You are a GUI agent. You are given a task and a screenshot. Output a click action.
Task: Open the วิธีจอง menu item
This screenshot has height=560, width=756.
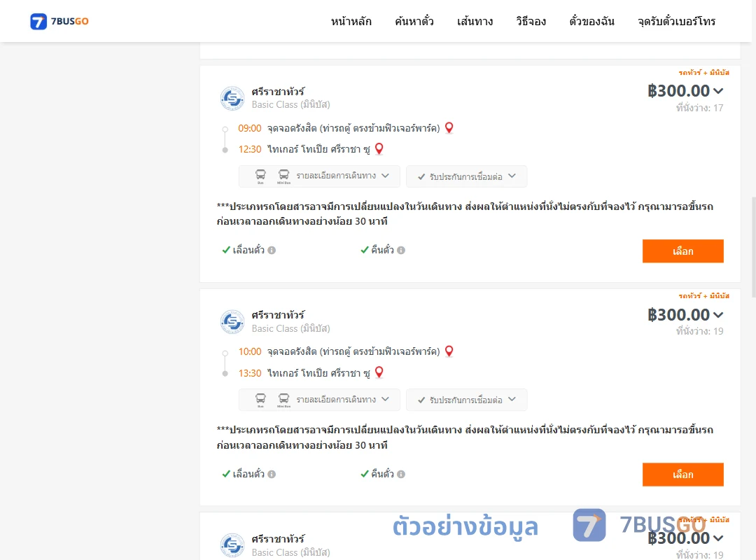click(x=531, y=21)
